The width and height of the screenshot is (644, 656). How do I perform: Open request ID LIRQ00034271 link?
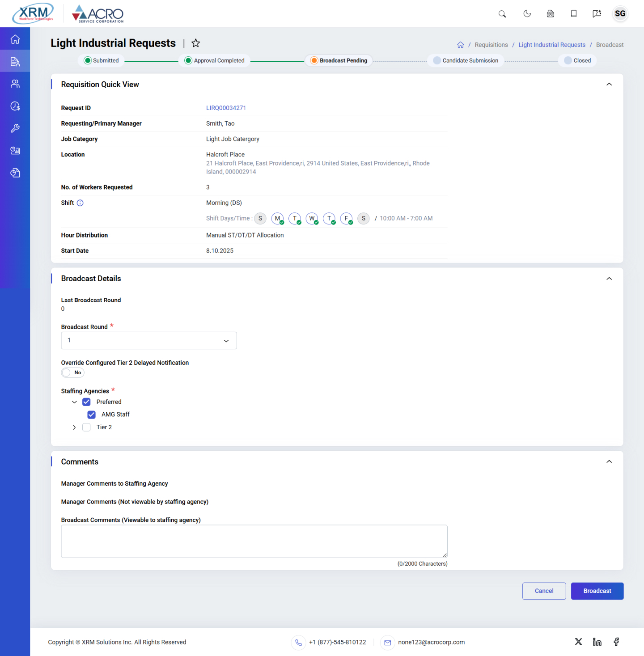click(226, 108)
